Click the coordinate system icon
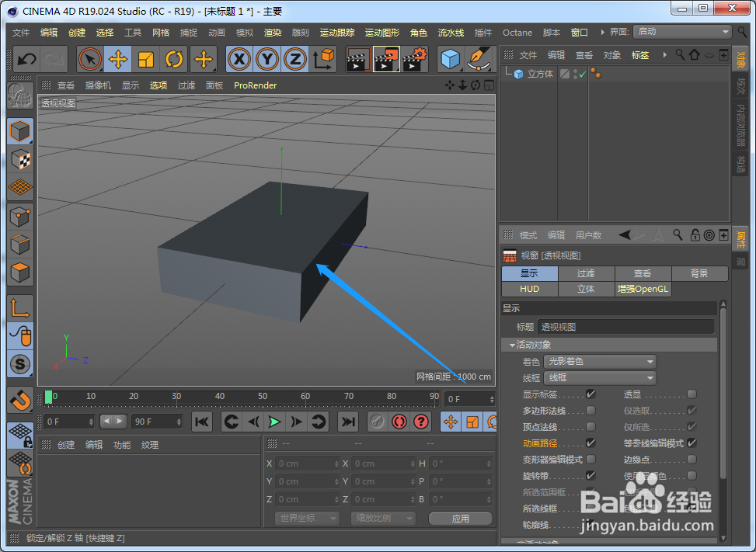The image size is (756, 552). pyautogui.click(x=323, y=60)
